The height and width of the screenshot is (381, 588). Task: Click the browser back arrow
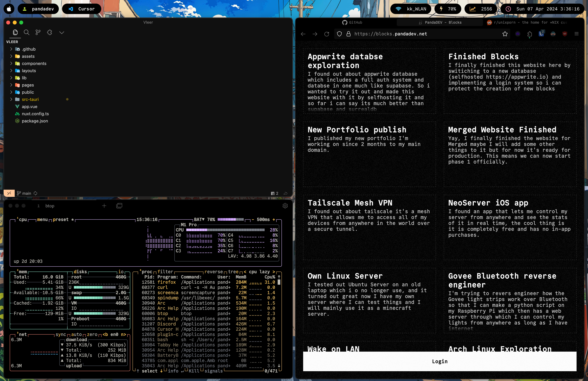pos(303,34)
